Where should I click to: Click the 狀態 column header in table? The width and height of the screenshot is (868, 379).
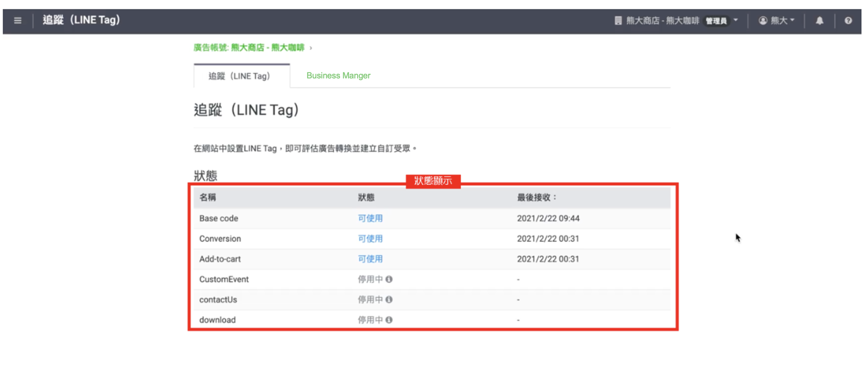pyautogui.click(x=366, y=197)
